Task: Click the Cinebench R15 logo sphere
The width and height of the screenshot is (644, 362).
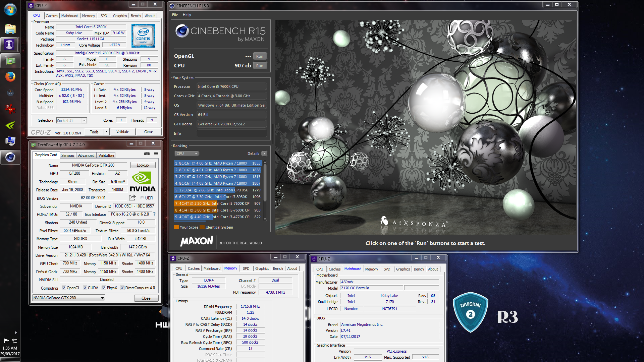Action: pos(182,31)
